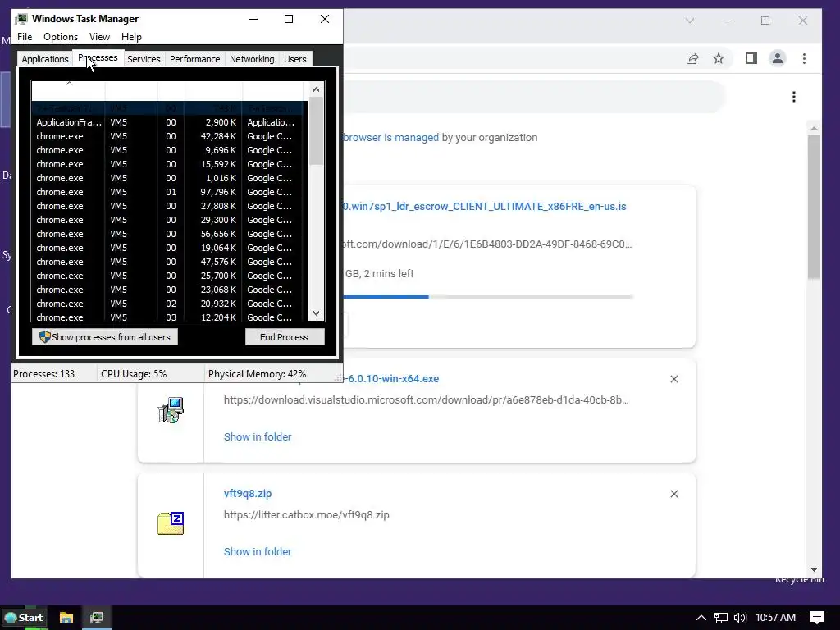Open Chrome three-dot main menu

804,59
